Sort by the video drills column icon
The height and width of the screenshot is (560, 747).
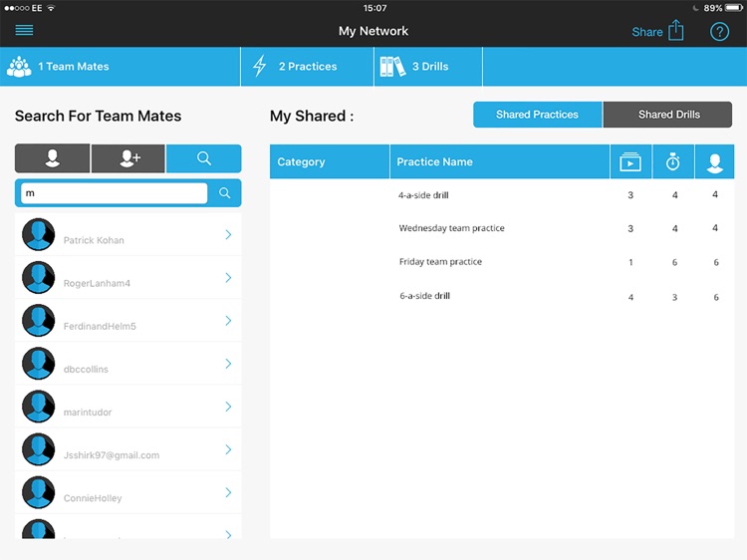click(630, 161)
